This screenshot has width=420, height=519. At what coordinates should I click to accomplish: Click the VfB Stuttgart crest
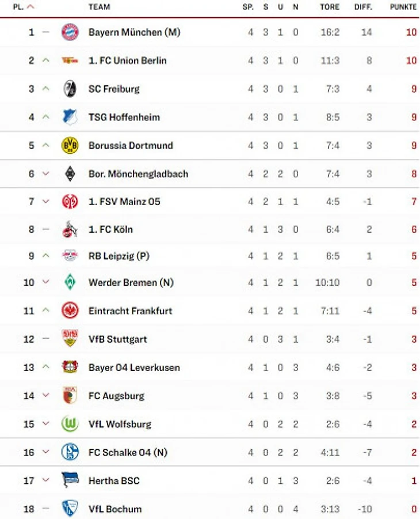(x=70, y=339)
